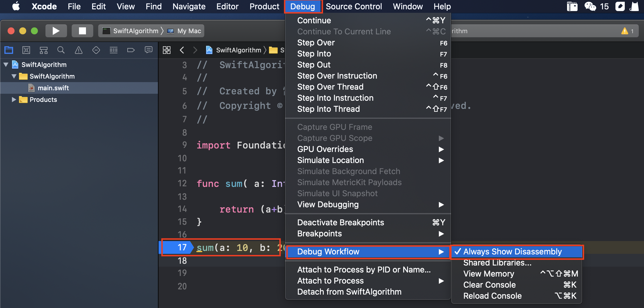
Task: Open the Symbol navigator icon
Action: (x=44, y=50)
